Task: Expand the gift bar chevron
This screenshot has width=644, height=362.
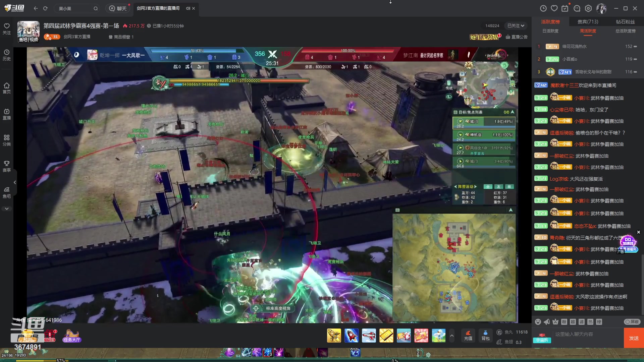Action: (x=452, y=336)
